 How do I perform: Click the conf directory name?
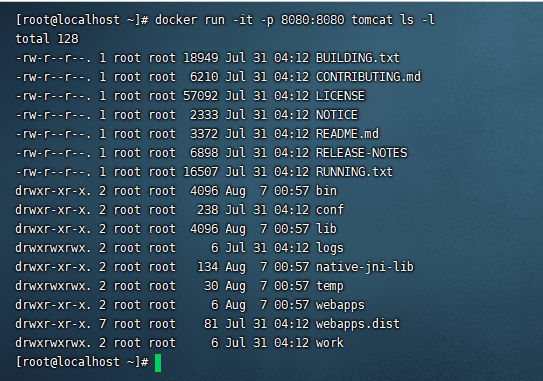point(330,210)
